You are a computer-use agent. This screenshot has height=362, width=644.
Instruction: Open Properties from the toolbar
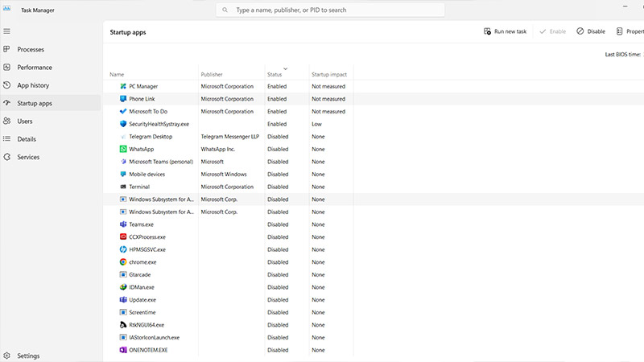pyautogui.click(x=630, y=31)
